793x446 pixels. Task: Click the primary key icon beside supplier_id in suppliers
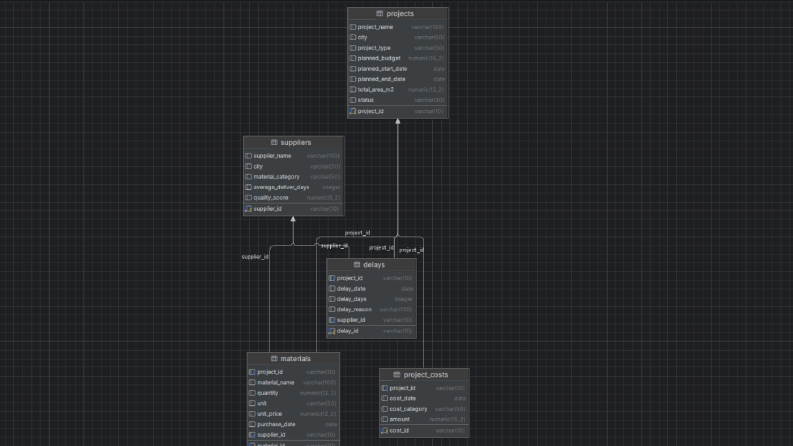point(248,208)
